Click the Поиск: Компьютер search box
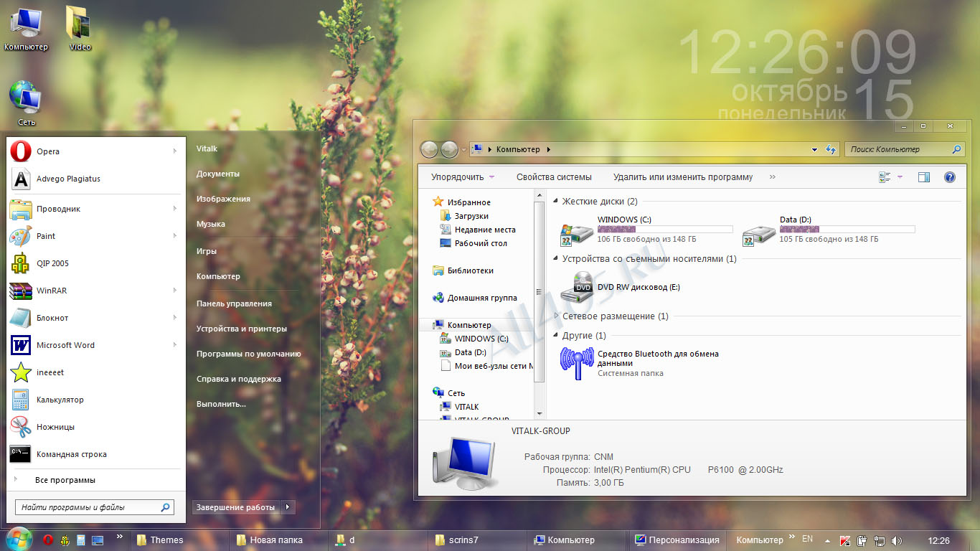980x551 pixels. coord(904,149)
